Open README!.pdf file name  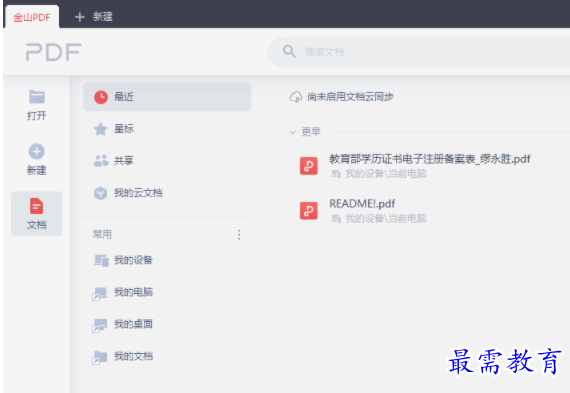pyautogui.click(x=362, y=204)
